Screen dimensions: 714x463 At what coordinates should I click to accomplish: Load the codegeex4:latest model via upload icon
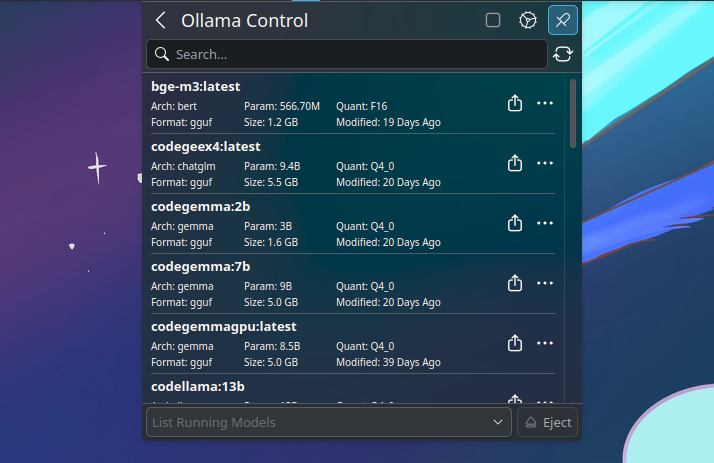point(515,163)
